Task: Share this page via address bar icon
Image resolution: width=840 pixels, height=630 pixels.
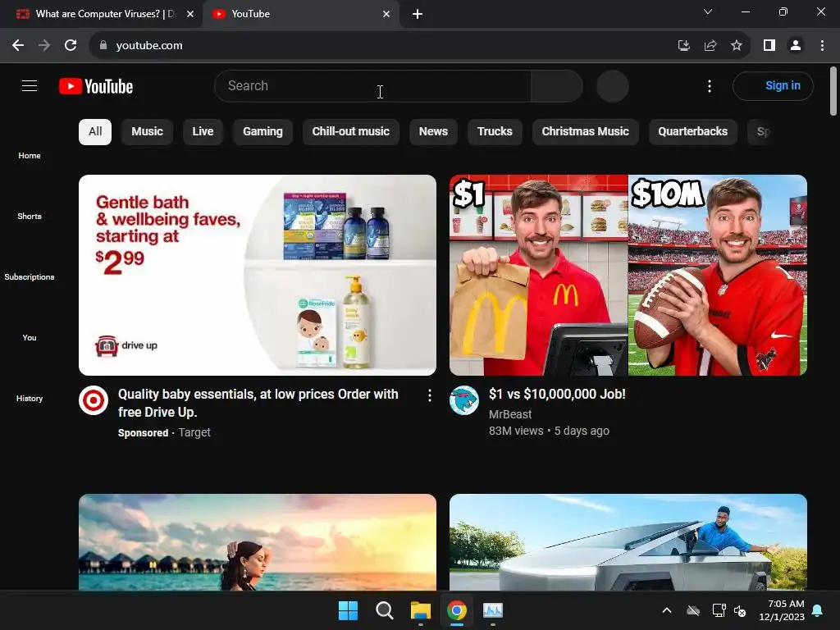Action: [710, 46]
